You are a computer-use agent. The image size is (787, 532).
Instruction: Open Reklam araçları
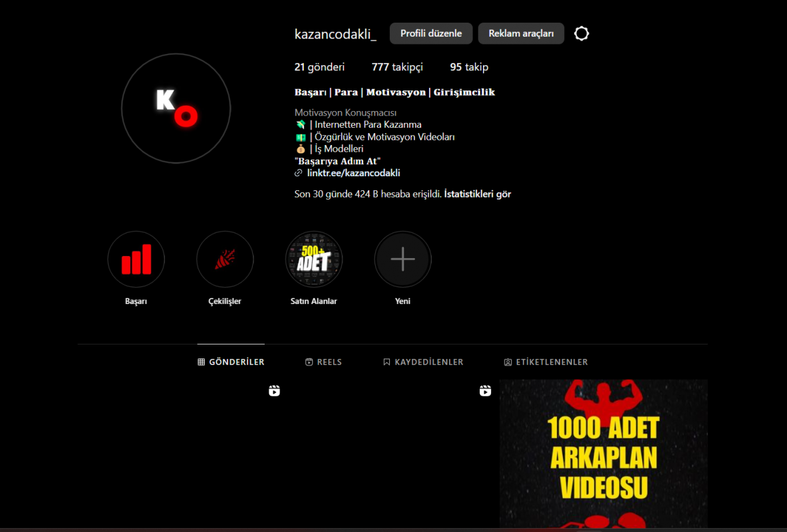pos(521,34)
